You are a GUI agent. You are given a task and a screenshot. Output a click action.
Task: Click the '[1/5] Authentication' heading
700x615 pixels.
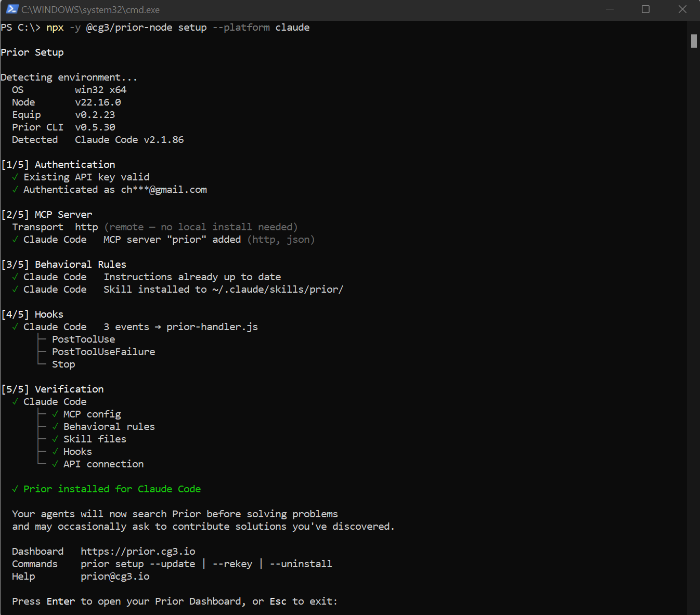pyautogui.click(x=58, y=165)
